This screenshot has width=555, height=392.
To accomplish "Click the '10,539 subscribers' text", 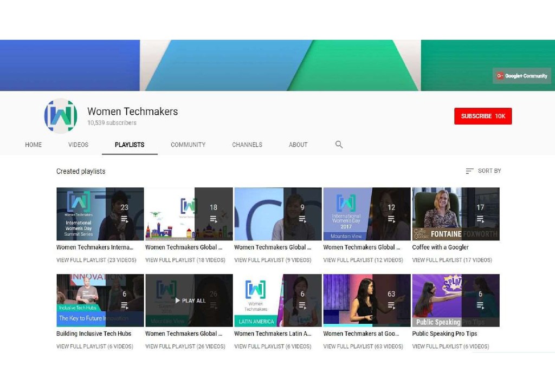I will click(x=112, y=123).
